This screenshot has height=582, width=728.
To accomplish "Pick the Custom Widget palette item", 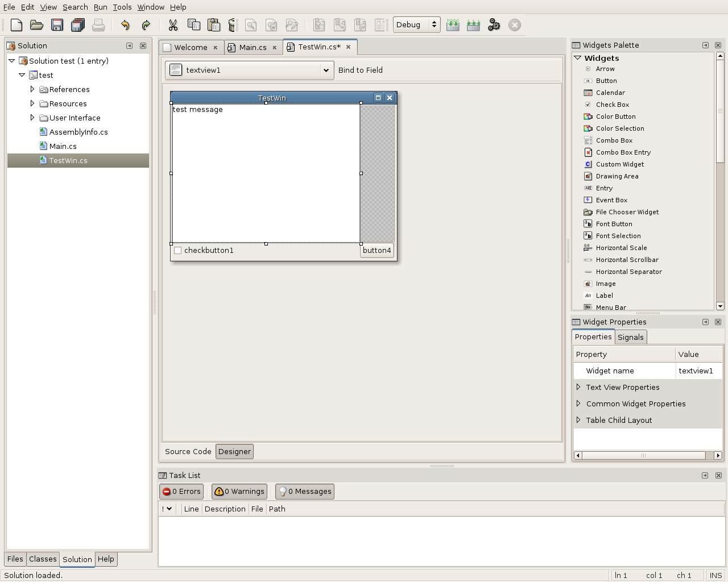I will tap(620, 164).
